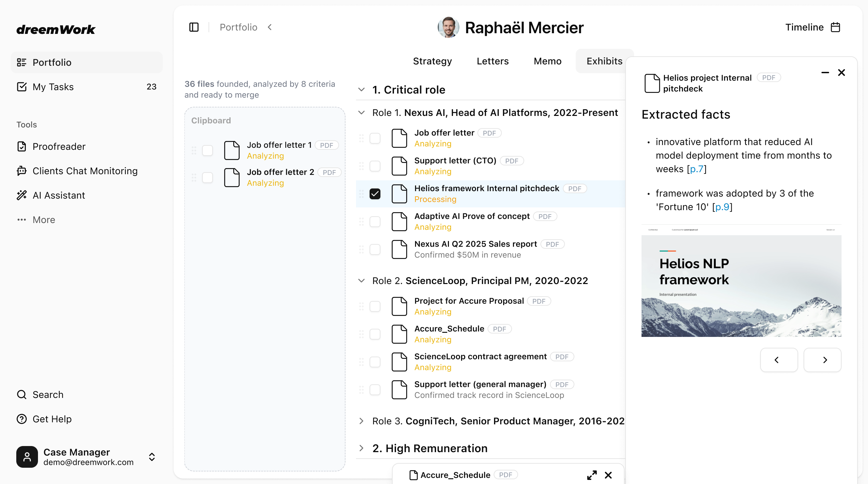
Task: Click the More ellipsis icon
Action: (x=22, y=220)
